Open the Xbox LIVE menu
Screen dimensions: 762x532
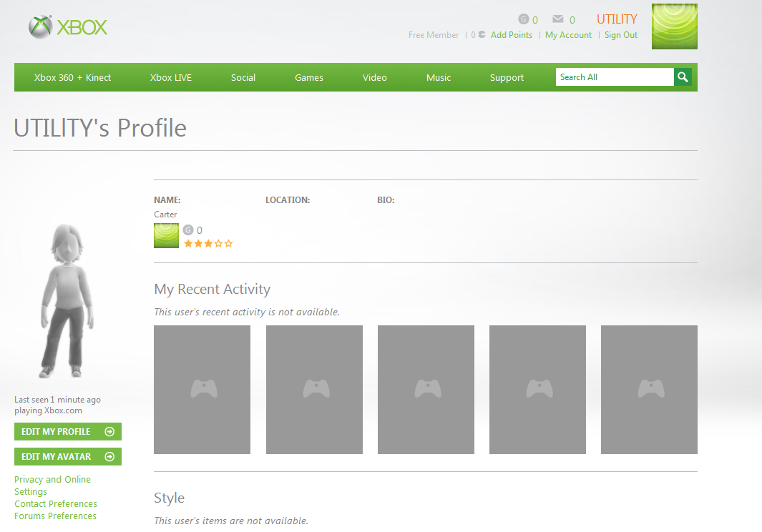tap(171, 78)
